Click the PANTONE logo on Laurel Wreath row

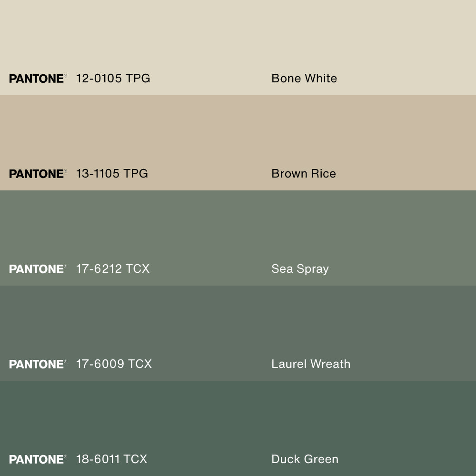pyautogui.click(x=38, y=364)
